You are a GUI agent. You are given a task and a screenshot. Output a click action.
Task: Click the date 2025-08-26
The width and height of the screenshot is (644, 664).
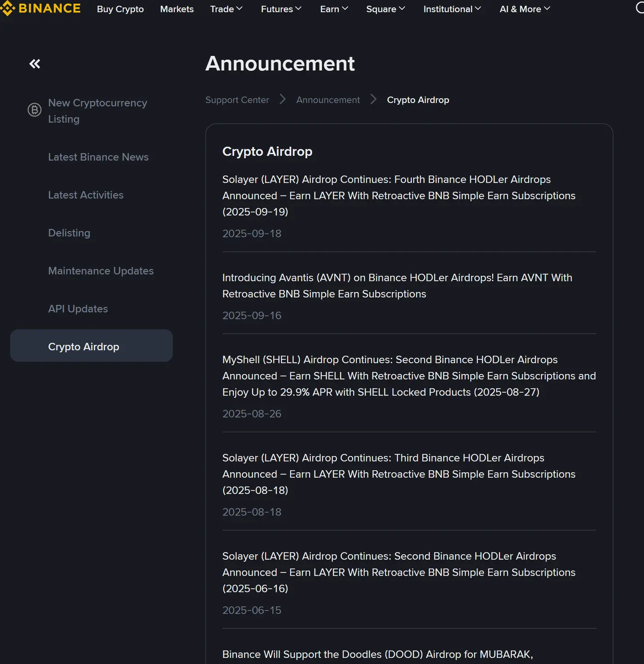[252, 414]
